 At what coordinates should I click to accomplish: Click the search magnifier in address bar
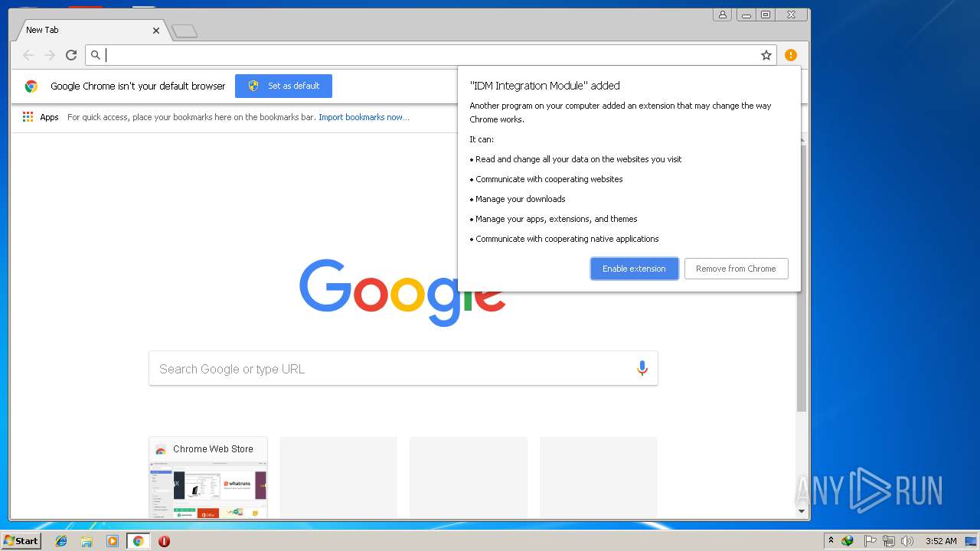point(96,55)
